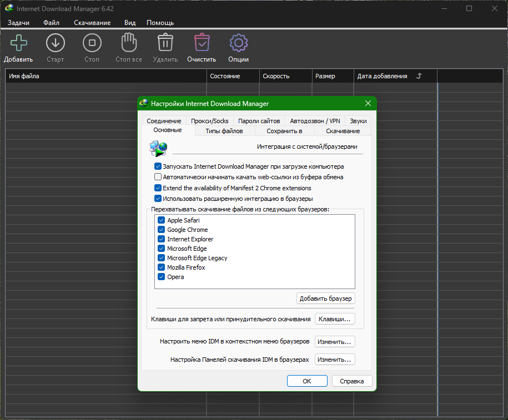The image size is (508, 420).
Task: Switch to the Сохранить в tab
Action: [284, 131]
